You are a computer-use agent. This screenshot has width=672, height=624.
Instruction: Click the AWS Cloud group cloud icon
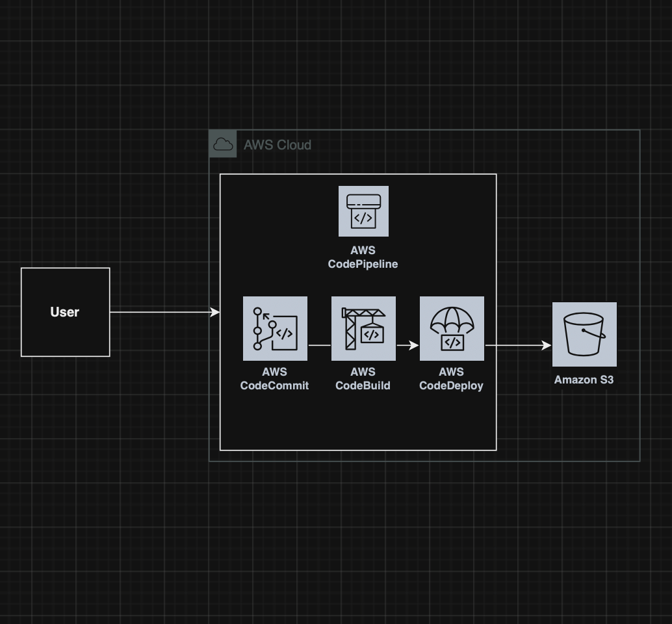[x=223, y=144]
